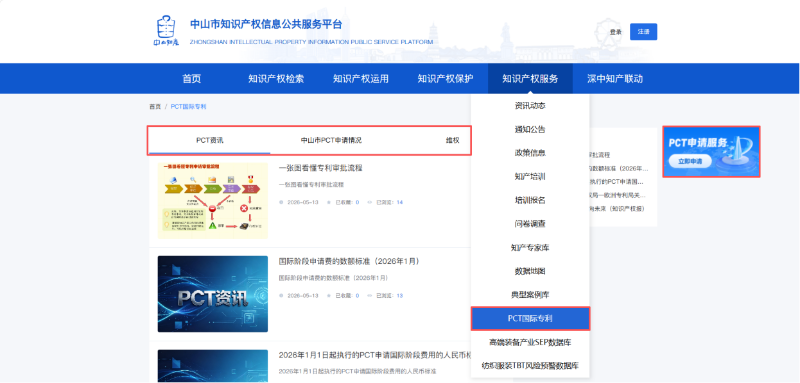The image size is (800, 383).
Task: Open 知识产权运用 navigation item
Action: pyautogui.click(x=361, y=79)
